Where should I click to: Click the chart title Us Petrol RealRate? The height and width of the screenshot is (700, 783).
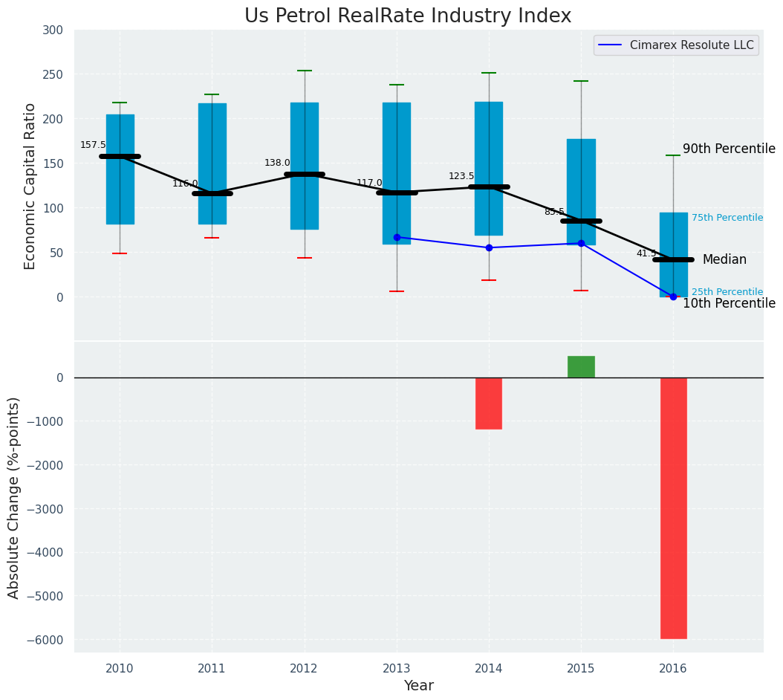point(408,16)
